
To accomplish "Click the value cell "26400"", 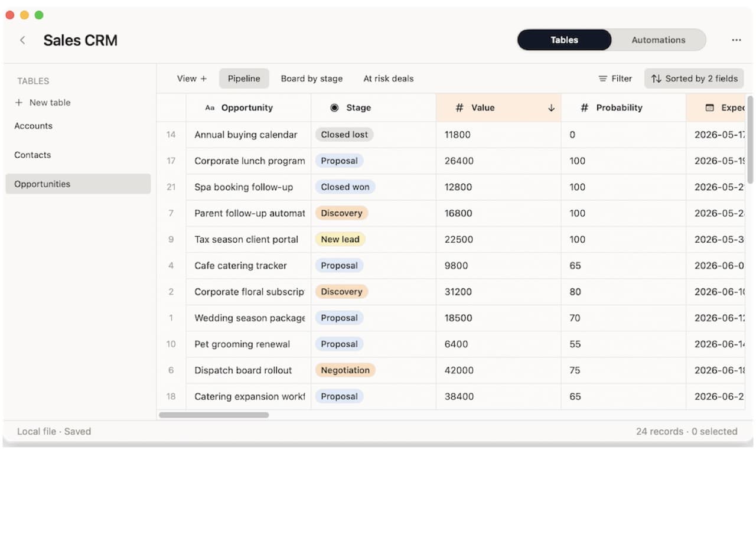I will [498, 161].
